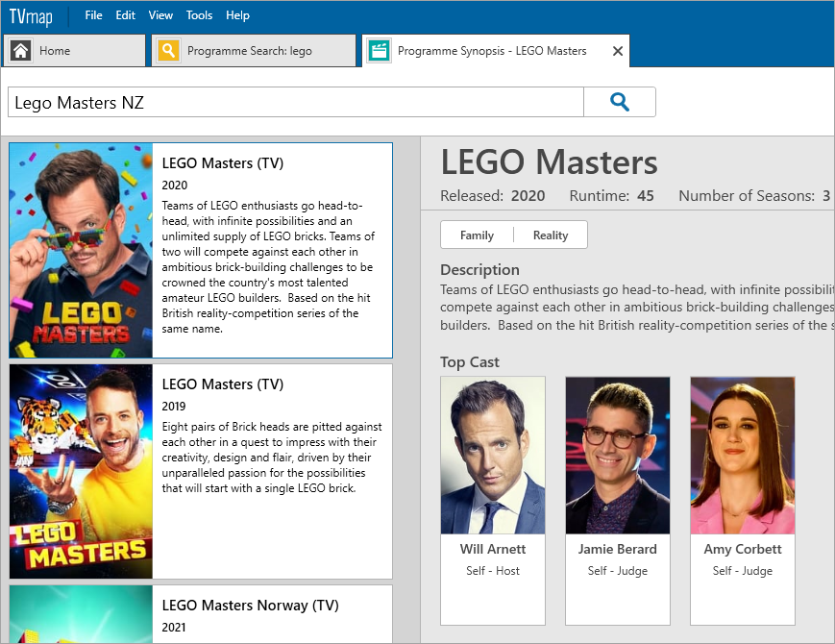Viewport: 835px width, 644px height.
Task: Click the Programme Search magnifier tab icon
Action: click(168, 51)
